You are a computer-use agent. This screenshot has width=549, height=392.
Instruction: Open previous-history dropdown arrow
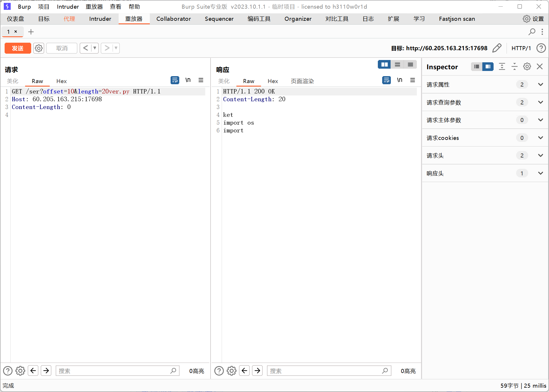[95, 48]
